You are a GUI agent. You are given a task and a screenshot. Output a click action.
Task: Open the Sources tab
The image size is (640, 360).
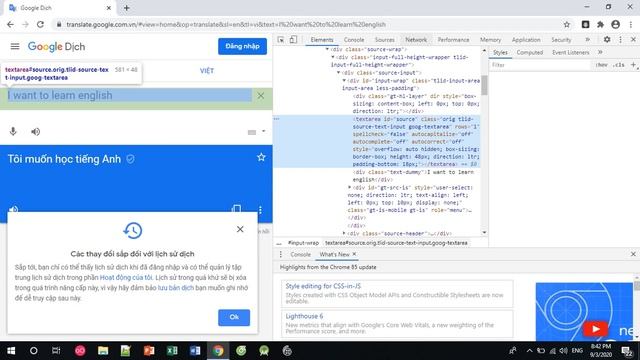(x=384, y=40)
